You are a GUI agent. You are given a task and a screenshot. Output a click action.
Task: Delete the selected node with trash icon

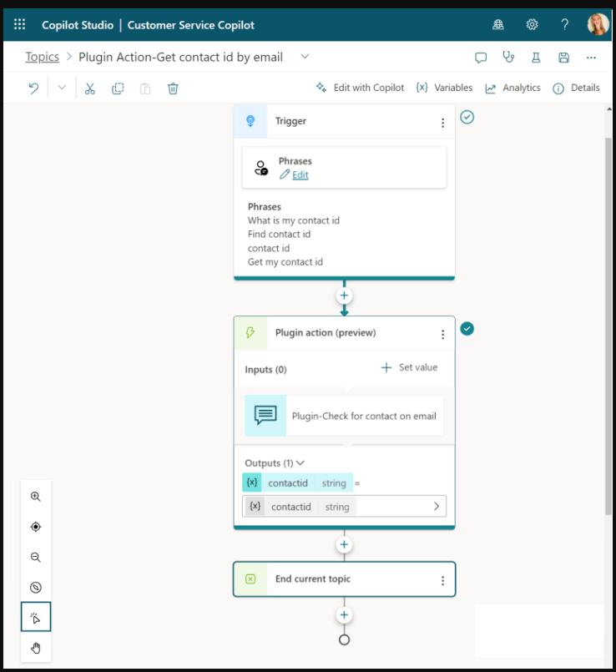click(x=173, y=88)
